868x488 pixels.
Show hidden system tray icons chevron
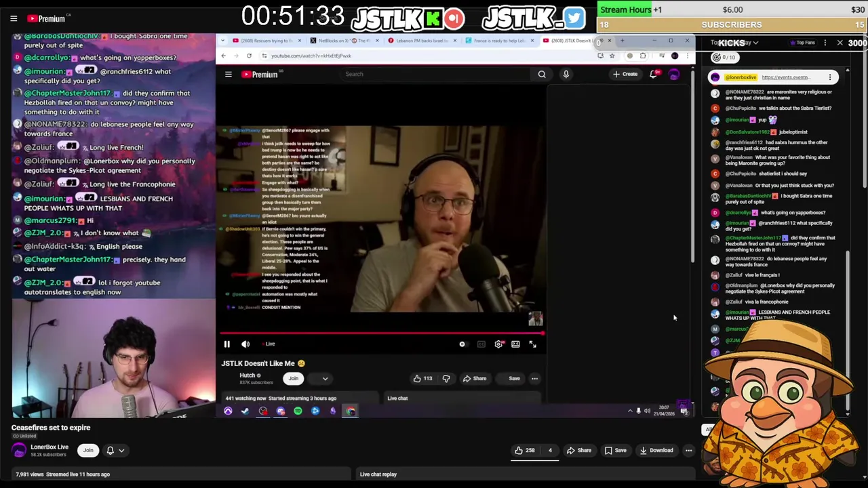coord(630,411)
